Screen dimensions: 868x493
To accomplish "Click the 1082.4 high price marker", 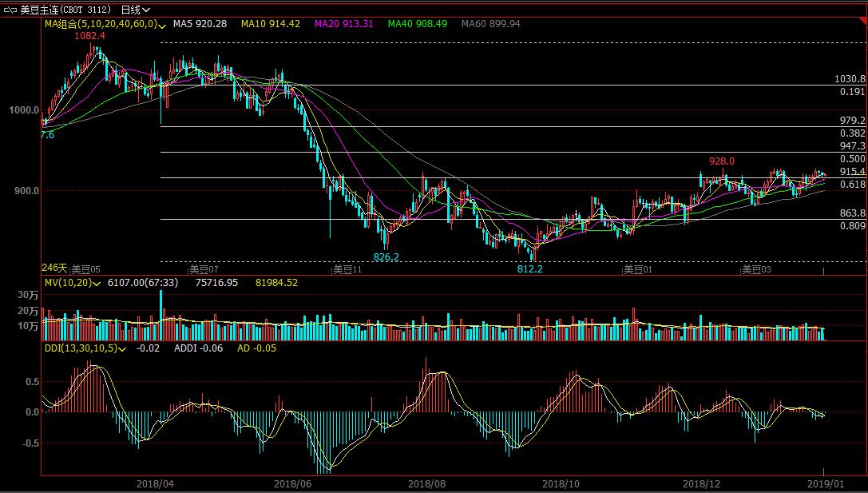I will click(90, 36).
